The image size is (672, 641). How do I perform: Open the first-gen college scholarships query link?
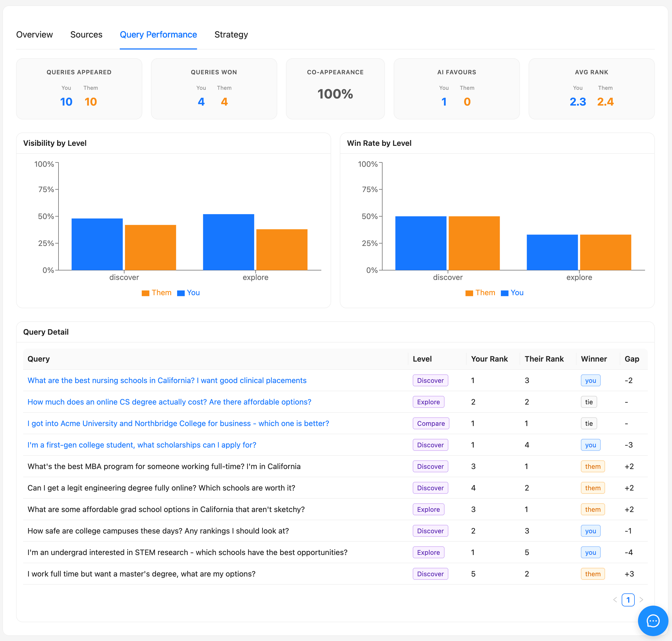coord(141,445)
